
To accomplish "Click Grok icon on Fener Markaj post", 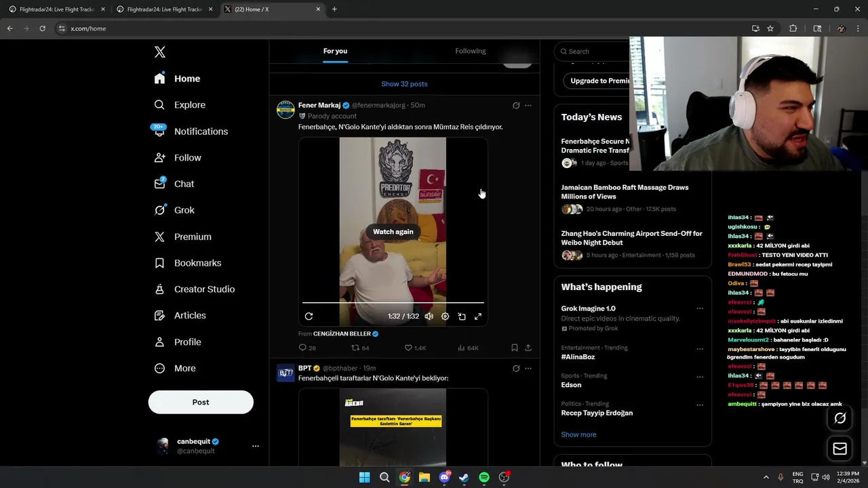I will pos(516,105).
